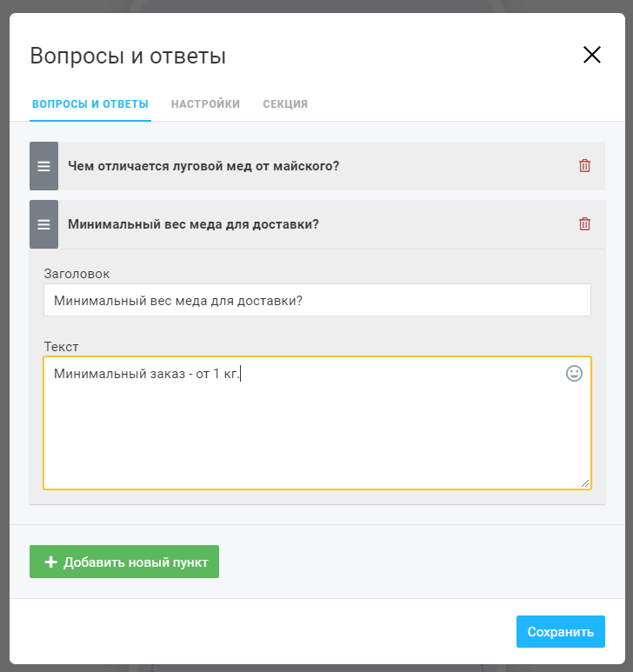Viewport: 633px width, 672px height.
Task: Grab the drag handle of the луговой мед question
Action: click(43, 166)
